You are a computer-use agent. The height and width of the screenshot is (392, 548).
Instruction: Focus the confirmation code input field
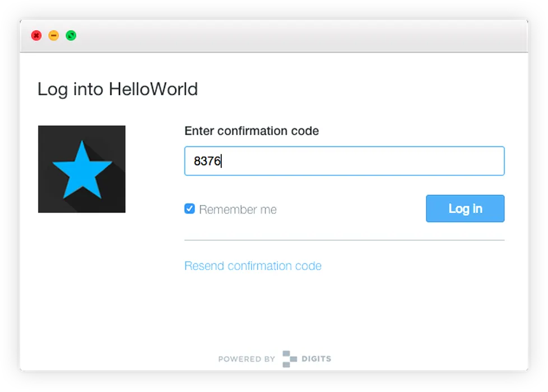[344, 161]
